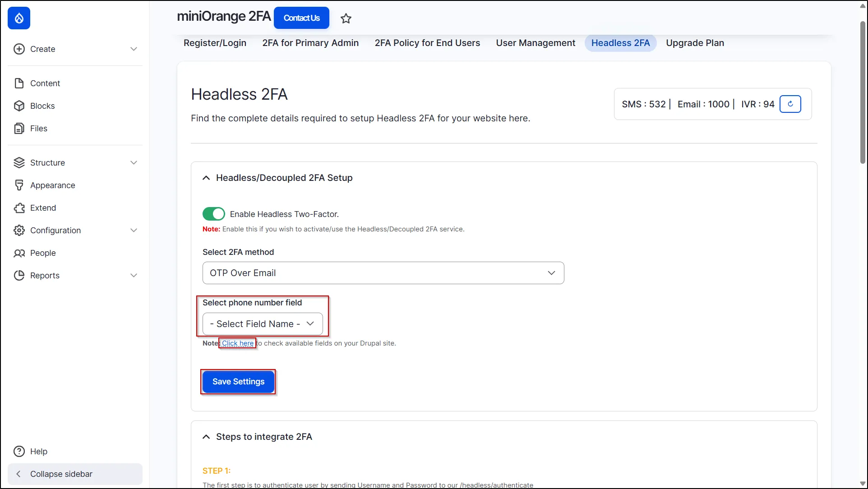868x489 pixels.
Task: Open the Select Field Name dropdown
Action: [263, 324]
